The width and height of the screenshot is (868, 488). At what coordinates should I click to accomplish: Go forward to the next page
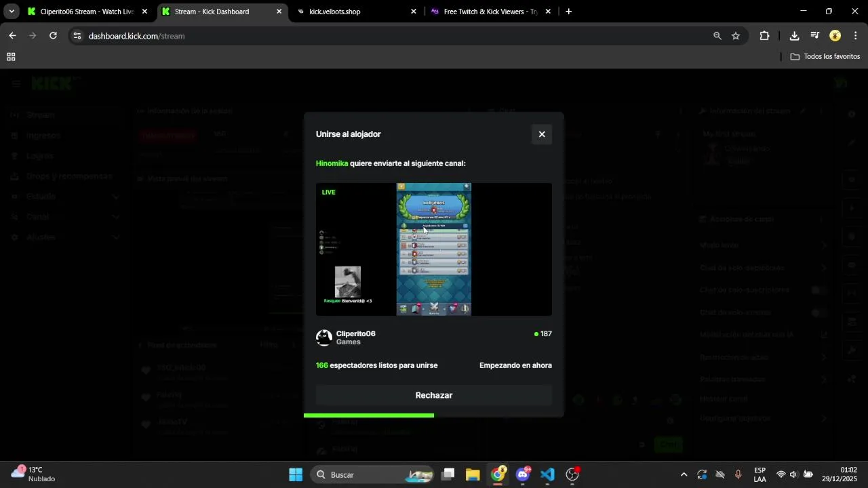tap(33, 36)
